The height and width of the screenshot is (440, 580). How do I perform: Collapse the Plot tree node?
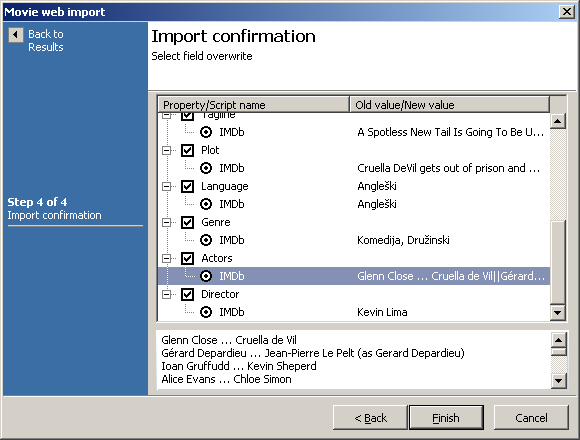pyautogui.click(x=166, y=150)
